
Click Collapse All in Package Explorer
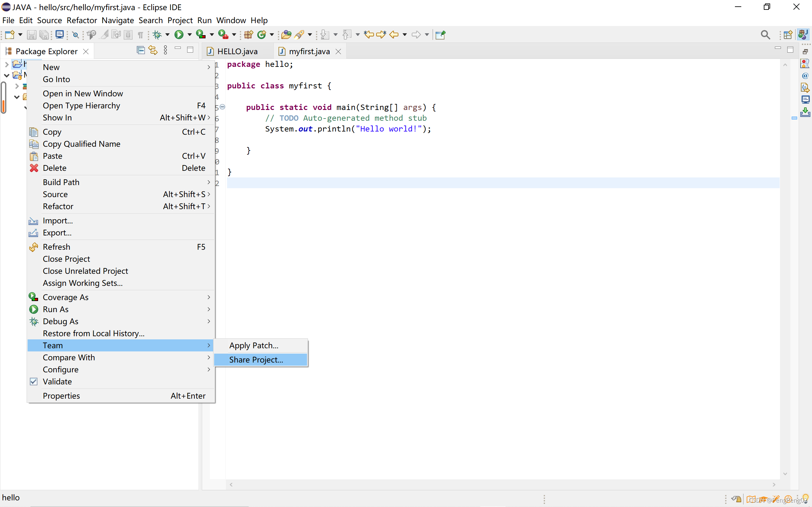point(141,50)
